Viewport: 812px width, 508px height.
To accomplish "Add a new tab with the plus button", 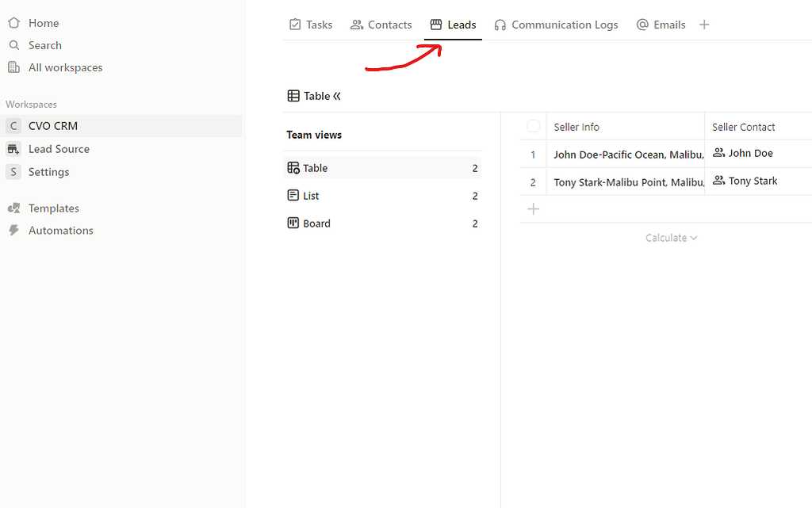I will [704, 25].
